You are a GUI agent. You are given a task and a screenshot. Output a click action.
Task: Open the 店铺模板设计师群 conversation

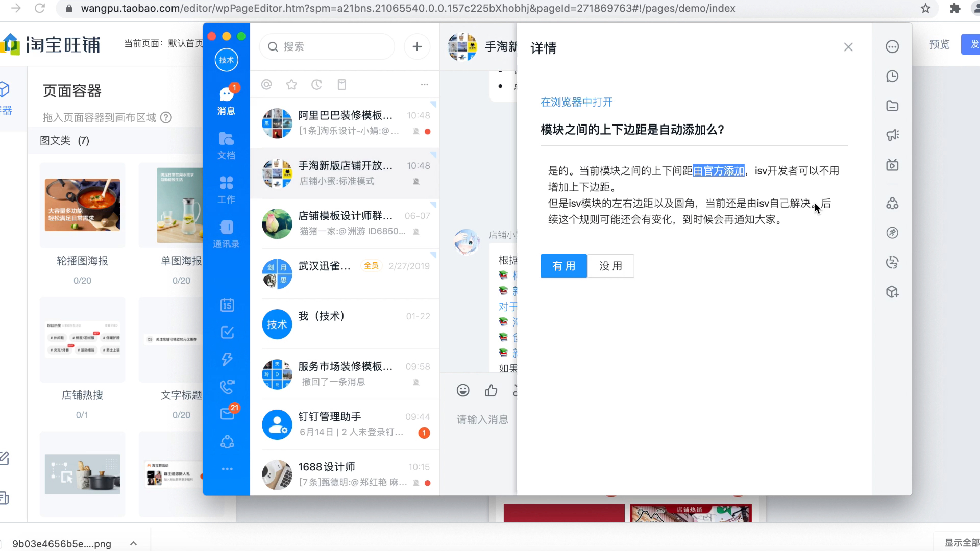tap(345, 223)
